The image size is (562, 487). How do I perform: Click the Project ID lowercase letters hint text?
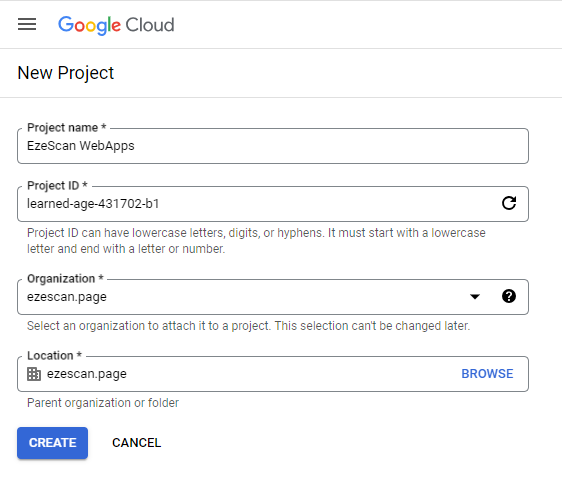(256, 241)
